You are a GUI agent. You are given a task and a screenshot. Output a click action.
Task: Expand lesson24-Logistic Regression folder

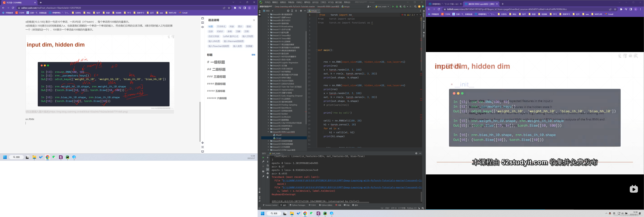268,63
